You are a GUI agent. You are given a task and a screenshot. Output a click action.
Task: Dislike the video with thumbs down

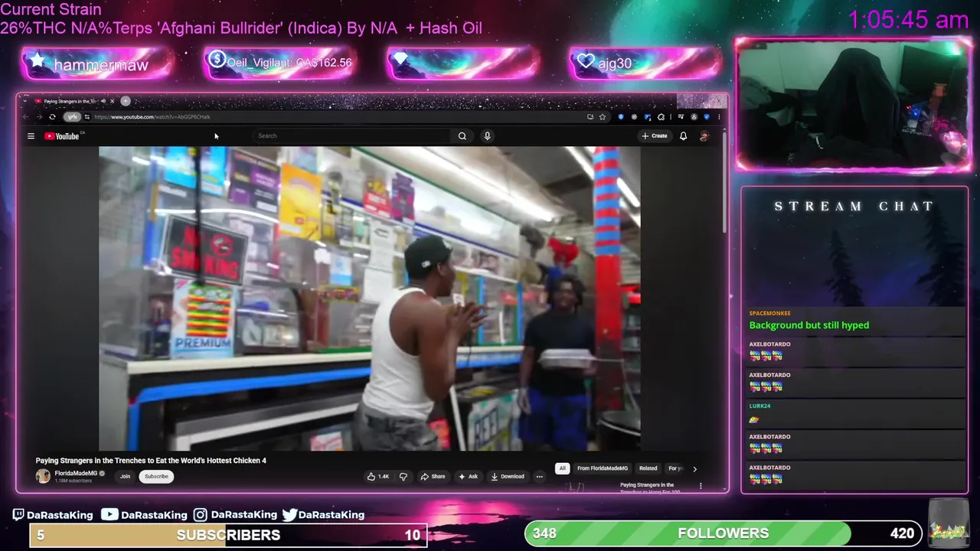(x=403, y=476)
